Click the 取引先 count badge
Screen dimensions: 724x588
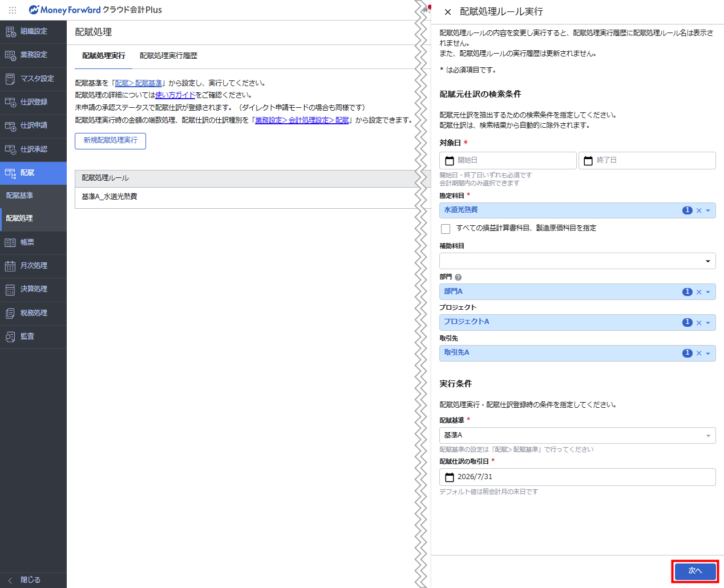[687, 354]
